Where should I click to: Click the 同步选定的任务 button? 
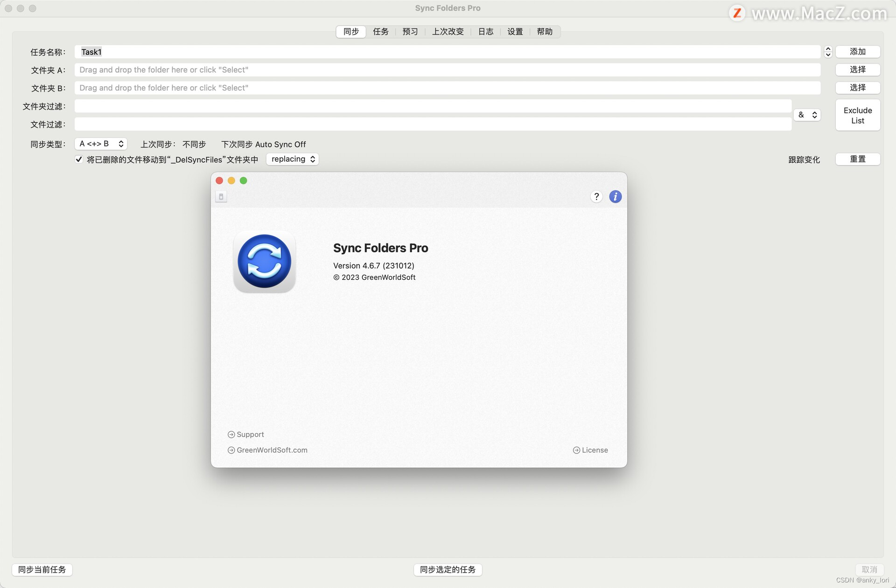(x=448, y=570)
